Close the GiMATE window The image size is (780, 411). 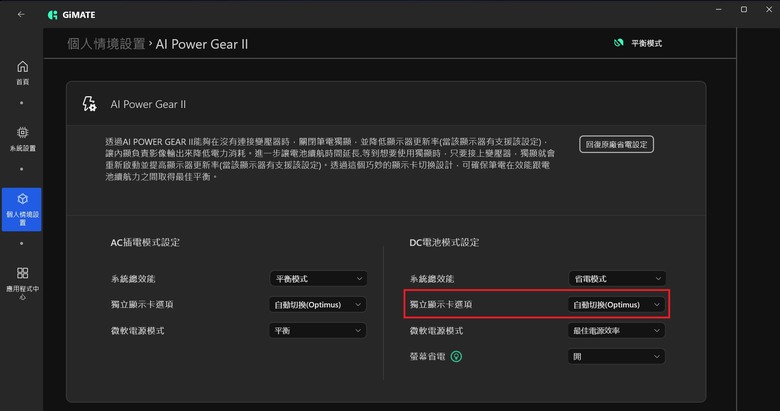point(769,9)
